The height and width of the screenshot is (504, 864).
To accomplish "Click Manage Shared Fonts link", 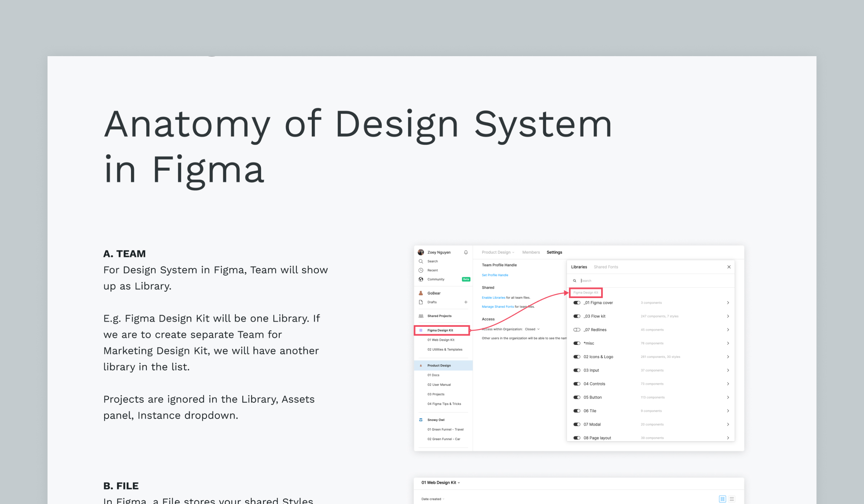I will click(x=498, y=307).
